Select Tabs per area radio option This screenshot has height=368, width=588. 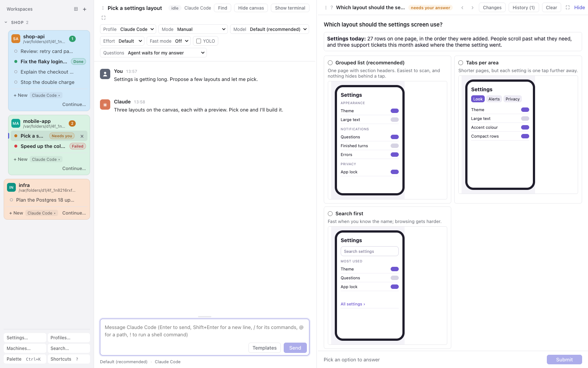461,63
